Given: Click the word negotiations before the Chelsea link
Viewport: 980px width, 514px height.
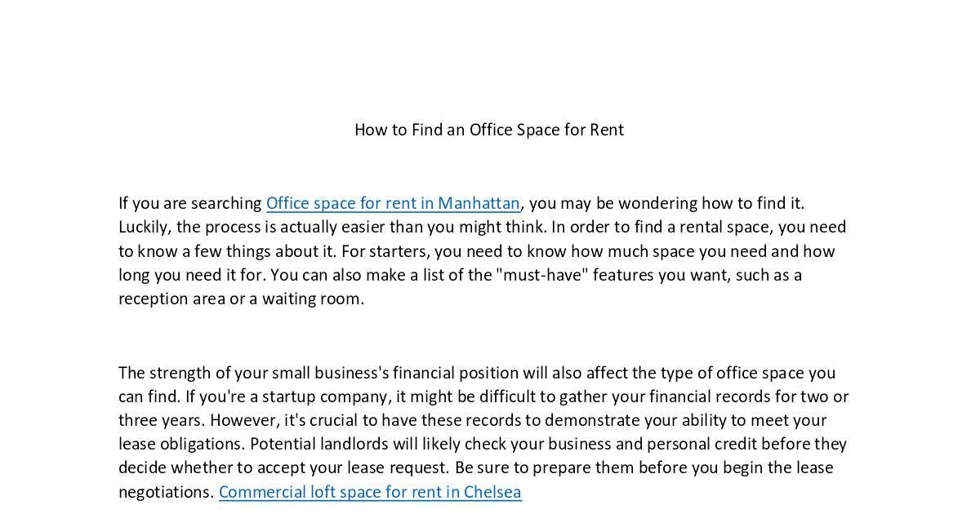Looking at the screenshot, I should (166, 492).
